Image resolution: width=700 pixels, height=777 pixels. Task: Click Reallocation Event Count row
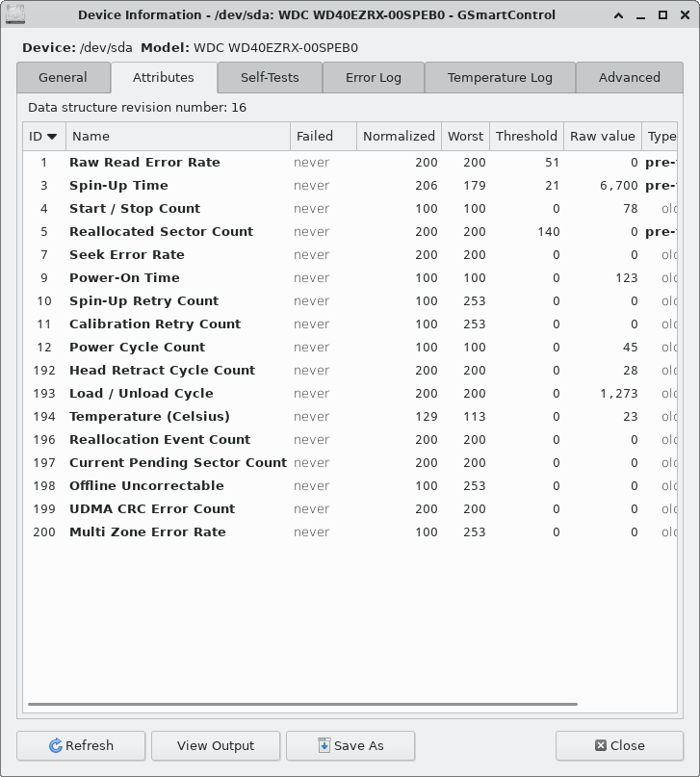coord(350,440)
